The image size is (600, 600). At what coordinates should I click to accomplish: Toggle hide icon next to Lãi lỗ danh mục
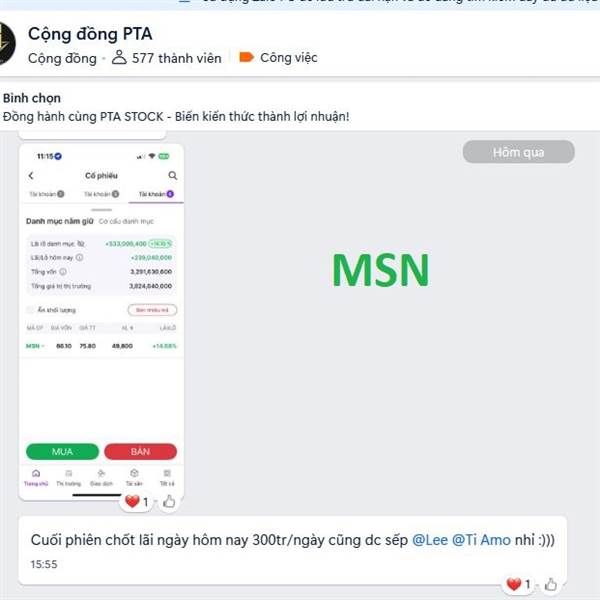(81, 244)
